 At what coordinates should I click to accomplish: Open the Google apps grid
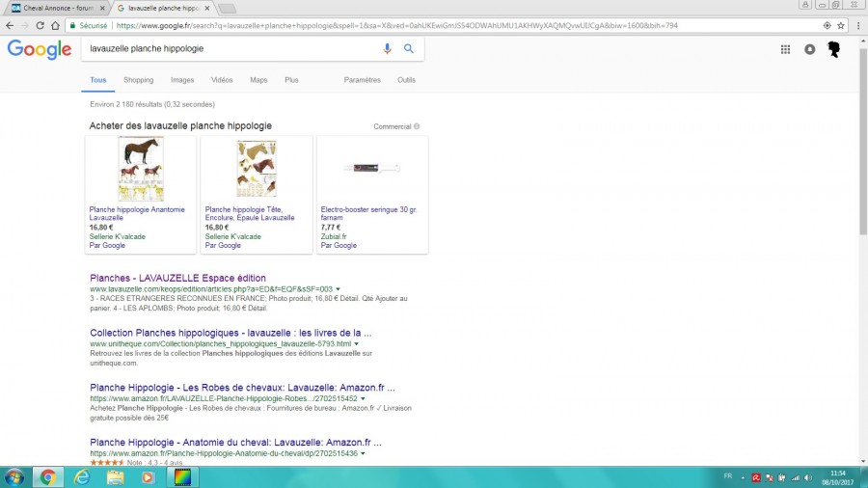[785, 49]
